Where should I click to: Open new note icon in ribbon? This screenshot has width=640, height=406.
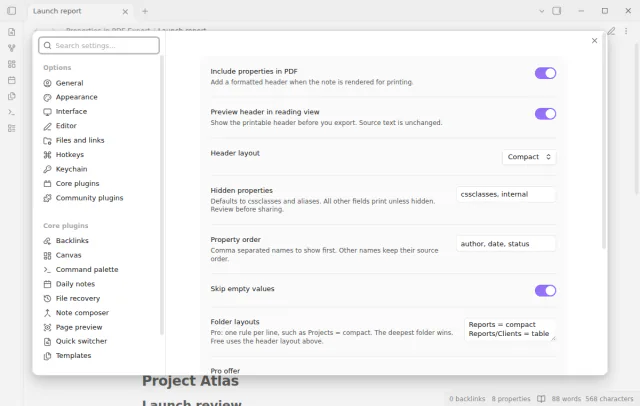point(12,32)
